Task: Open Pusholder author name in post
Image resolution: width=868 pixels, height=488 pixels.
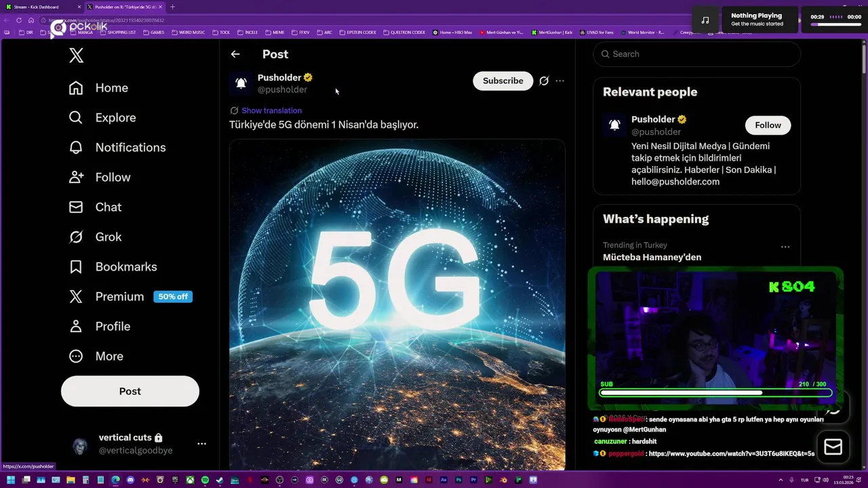Action: coord(279,77)
